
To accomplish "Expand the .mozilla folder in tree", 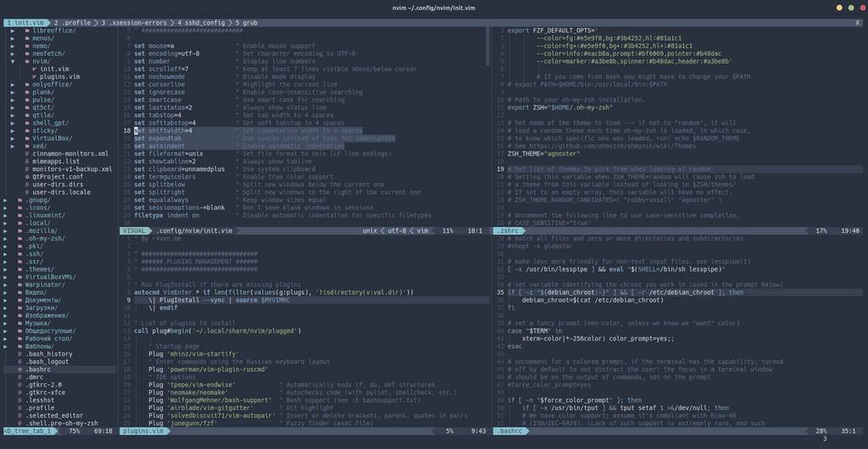I will point(6,230).
